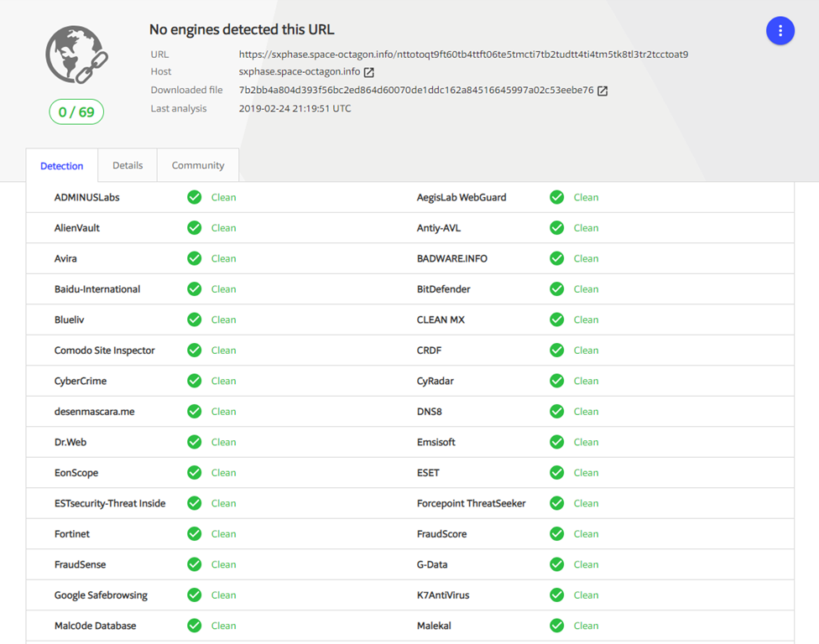Click the green checkmark beside Google Safebrowsing
Viewport: 819px width, 644px height.
(195, 595)
